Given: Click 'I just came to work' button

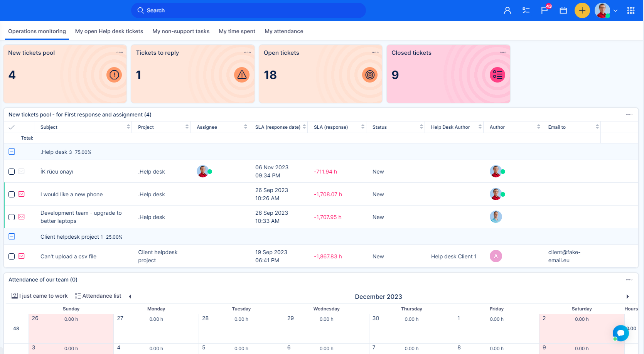Looking at the screenshot, I should [39, 296].
